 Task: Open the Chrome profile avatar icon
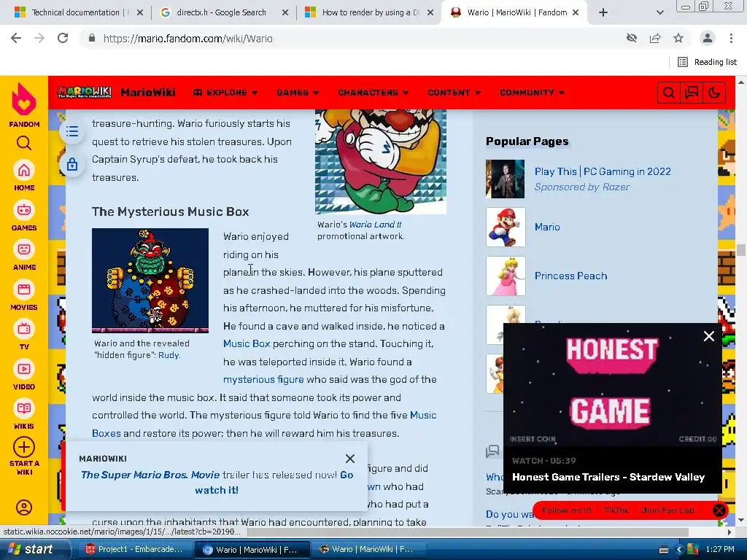708,38
